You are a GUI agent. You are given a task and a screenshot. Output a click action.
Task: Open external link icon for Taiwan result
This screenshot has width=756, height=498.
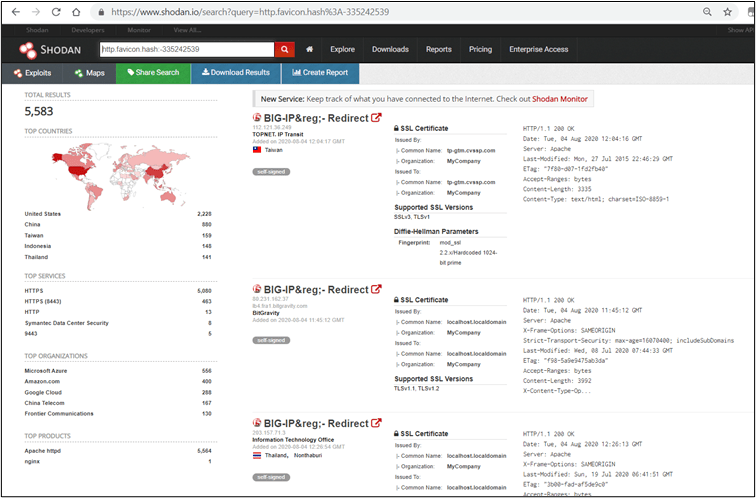[x=376, y=117]
